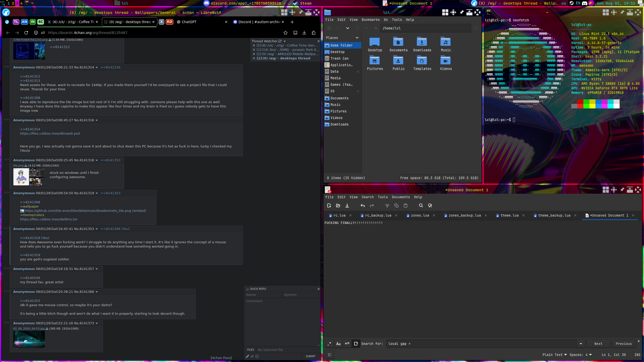The image size is (644, 362).
Task: Expand the Places sidebar dropdown
Action: pos(357,38)
